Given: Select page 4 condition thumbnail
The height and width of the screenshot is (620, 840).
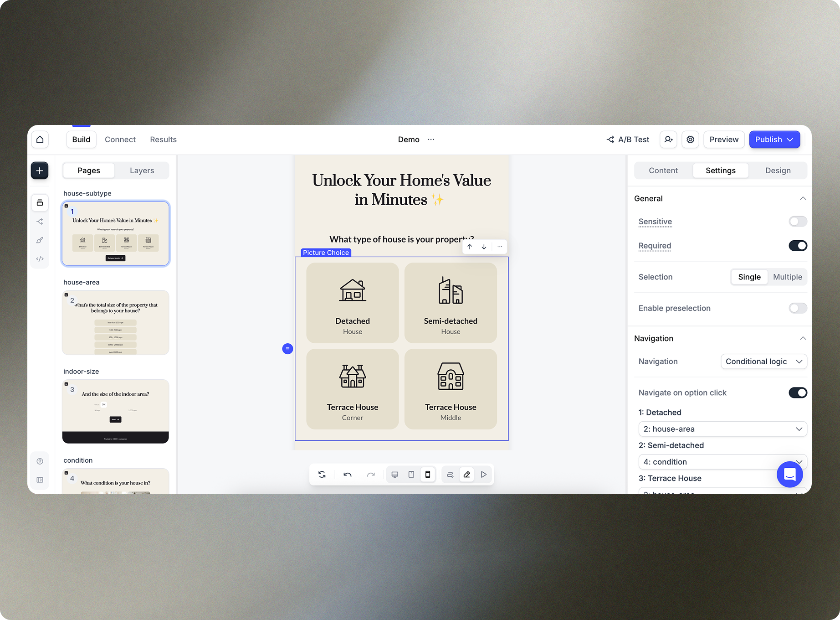Looking at the screenshot, I should [116, 481].
